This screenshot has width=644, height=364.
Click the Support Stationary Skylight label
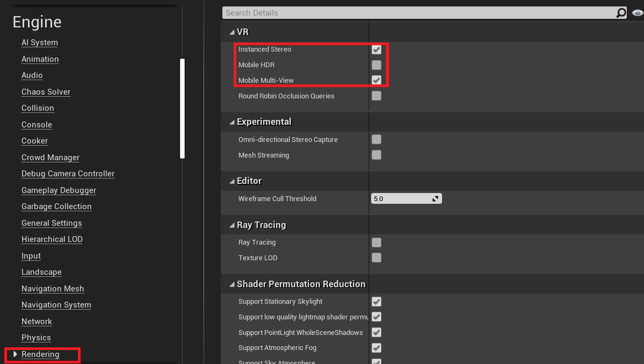[280, 302]
